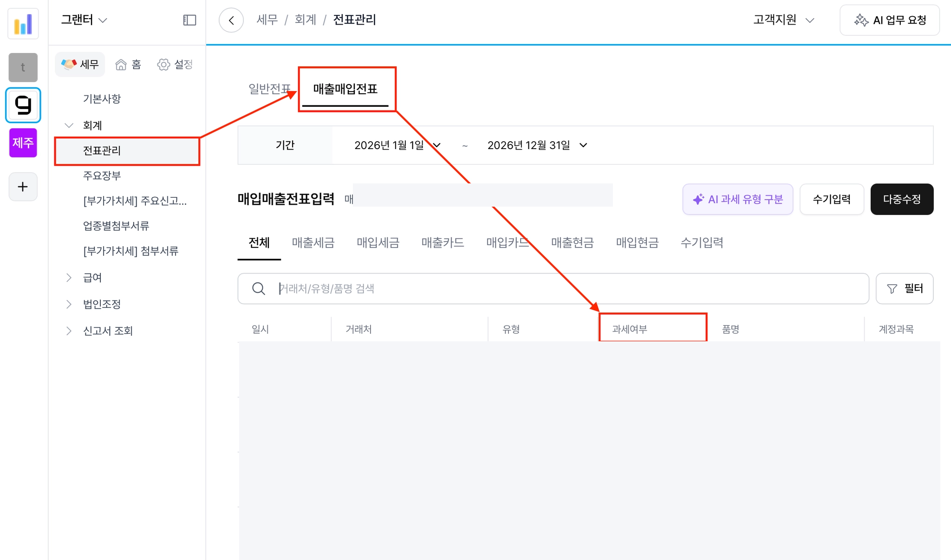Click the AI 과세 유형 구분 button
Viewport: 951px width, 560px height.
click(x=738, y=199)
